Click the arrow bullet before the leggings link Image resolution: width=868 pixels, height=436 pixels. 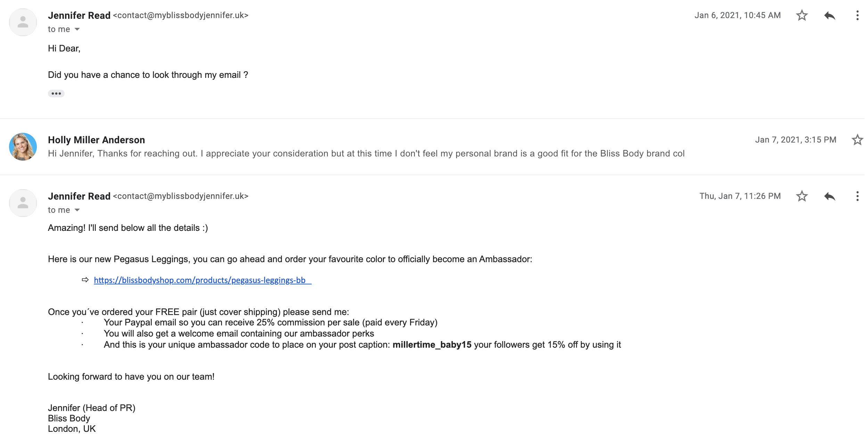click(x=85, y=280)
